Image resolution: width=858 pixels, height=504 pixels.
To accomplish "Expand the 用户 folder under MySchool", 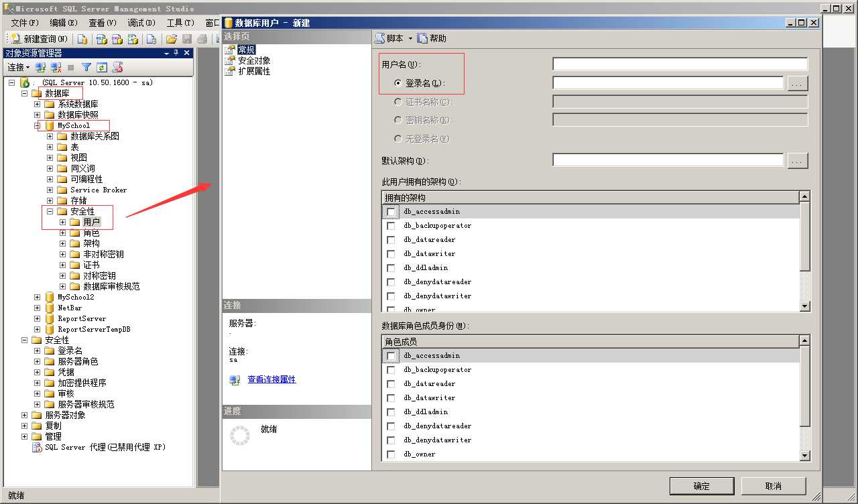I will pyautogui.click(x=63, y=222).
